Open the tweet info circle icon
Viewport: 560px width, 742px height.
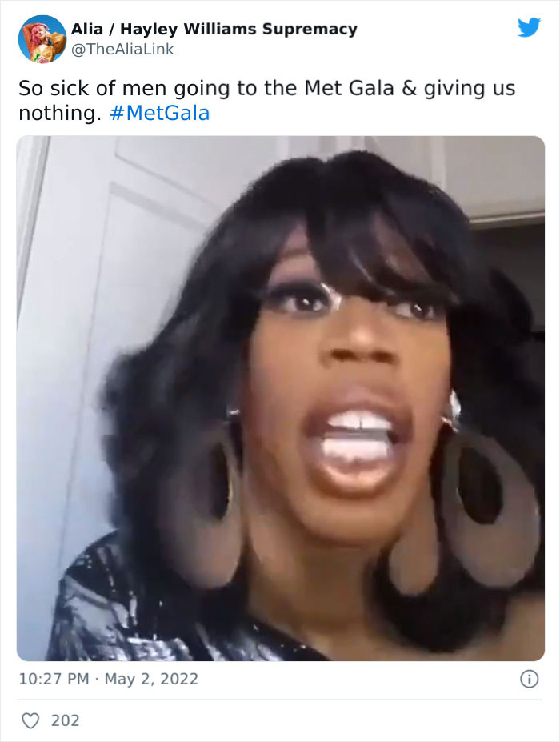click(530, 679)
